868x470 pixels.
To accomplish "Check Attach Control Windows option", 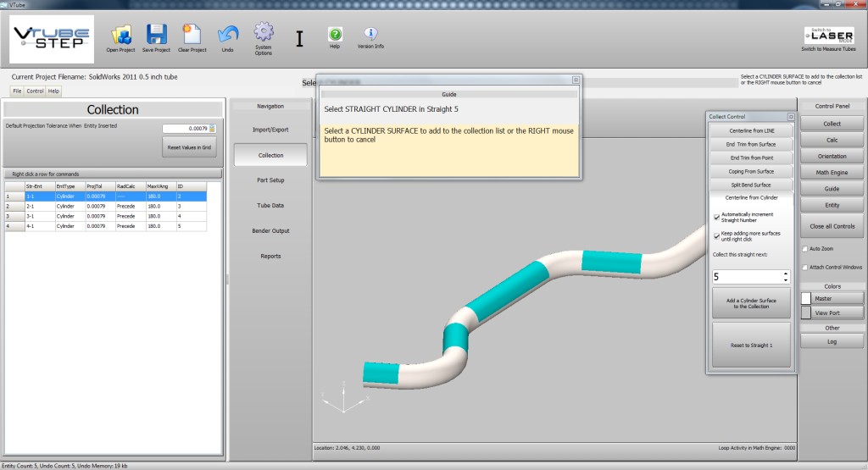I will click(x=805, y=268).
